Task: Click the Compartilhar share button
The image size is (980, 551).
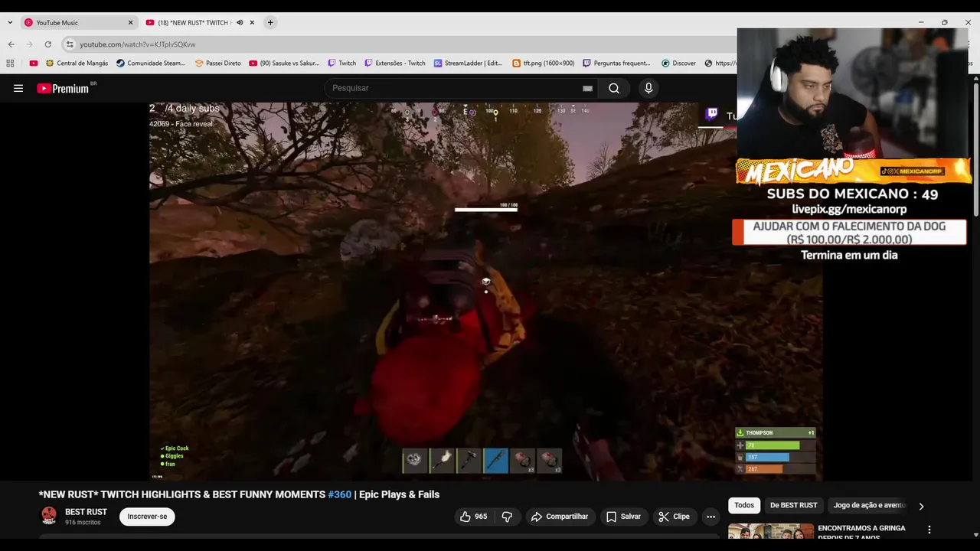Action: [560, 517]
